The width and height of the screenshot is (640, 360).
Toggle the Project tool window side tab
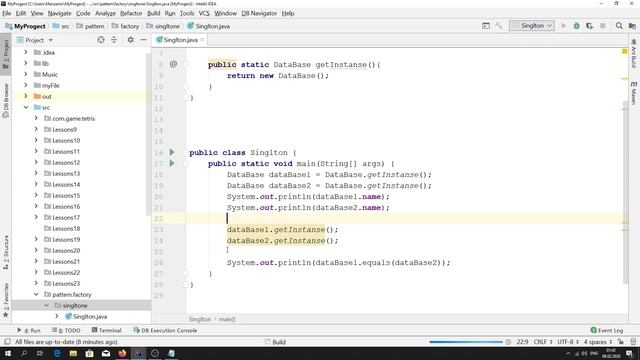coord(6,55)
